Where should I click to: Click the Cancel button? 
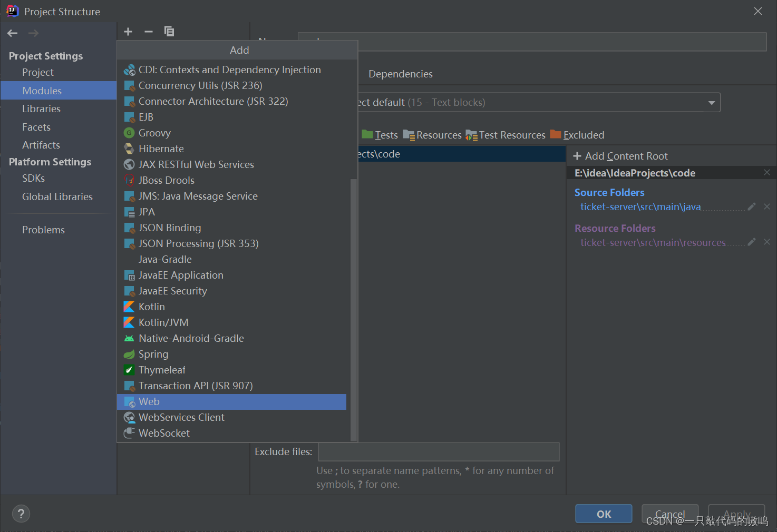point(670,514)
